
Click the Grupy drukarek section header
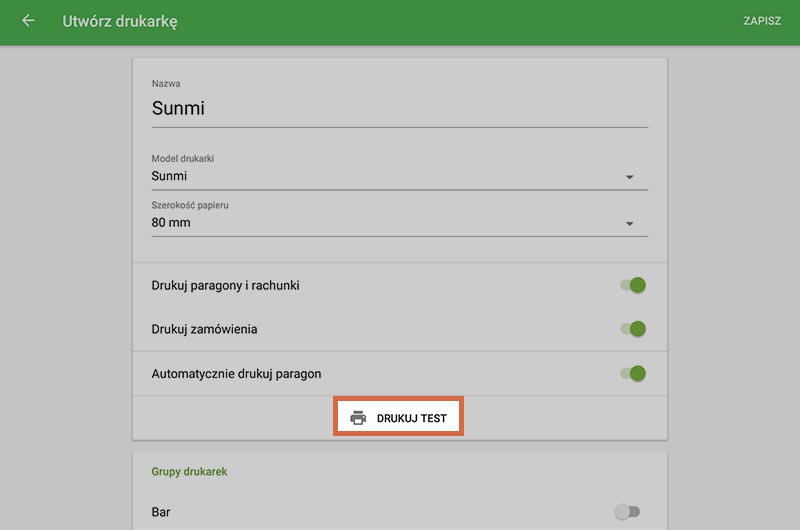(x=189, y=471)
